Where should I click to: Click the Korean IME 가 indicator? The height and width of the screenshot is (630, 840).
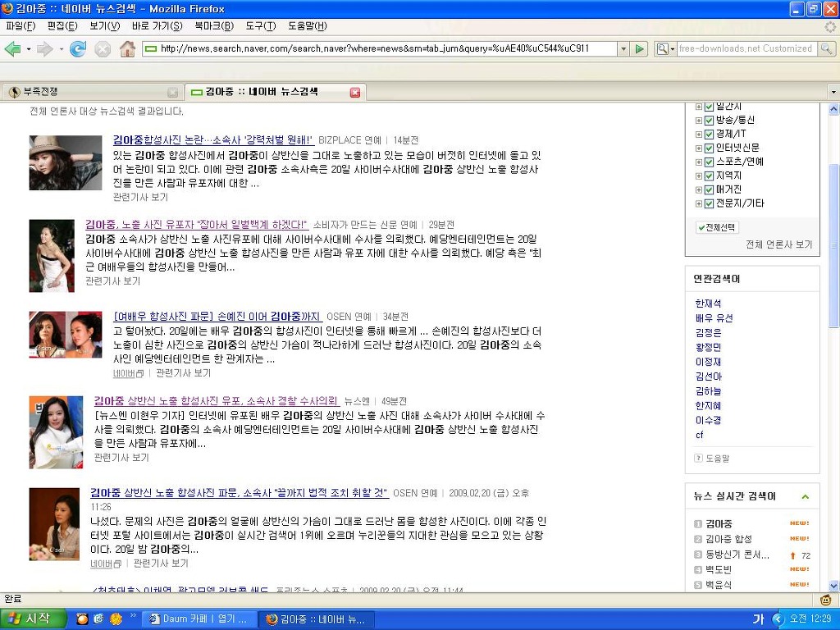tap(758, 619)
